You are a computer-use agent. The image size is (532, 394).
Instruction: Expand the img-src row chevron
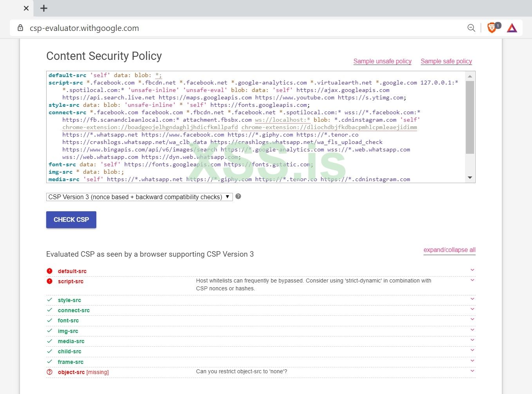tap(472, 330)
